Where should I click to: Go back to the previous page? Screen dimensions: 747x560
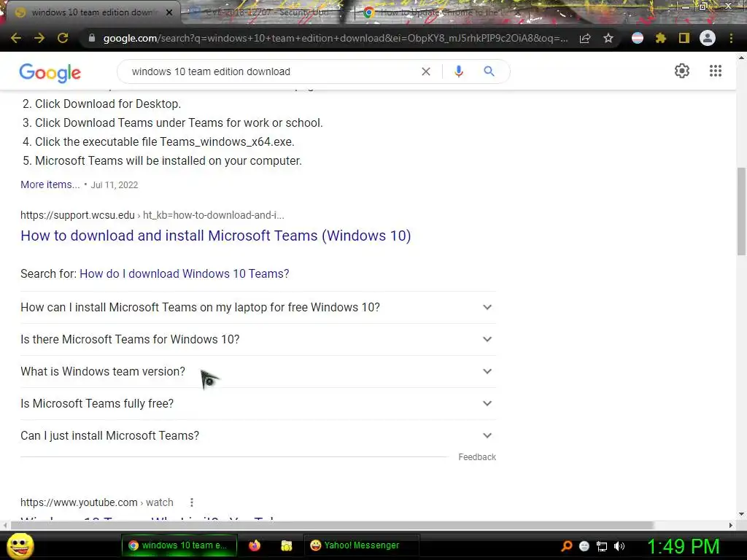click(16, 38)
